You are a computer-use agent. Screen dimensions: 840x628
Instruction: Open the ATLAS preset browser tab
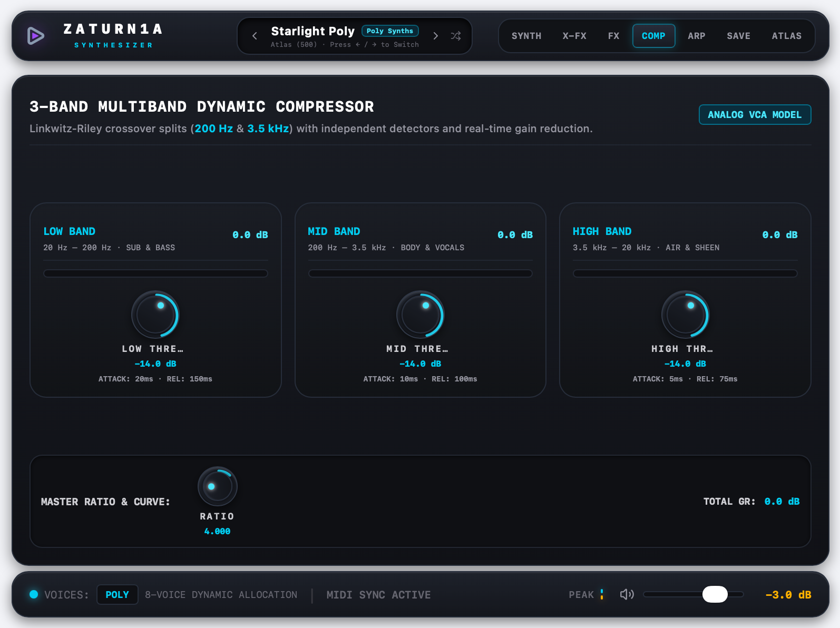tap(787, 36)
